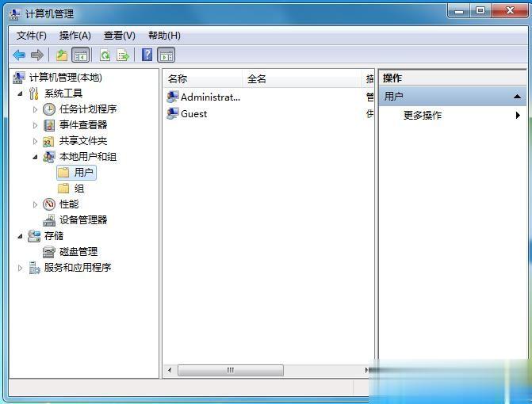532x404 pixels.
Task: Toggle show/hide console tree icon
Action: coord(80,55)
